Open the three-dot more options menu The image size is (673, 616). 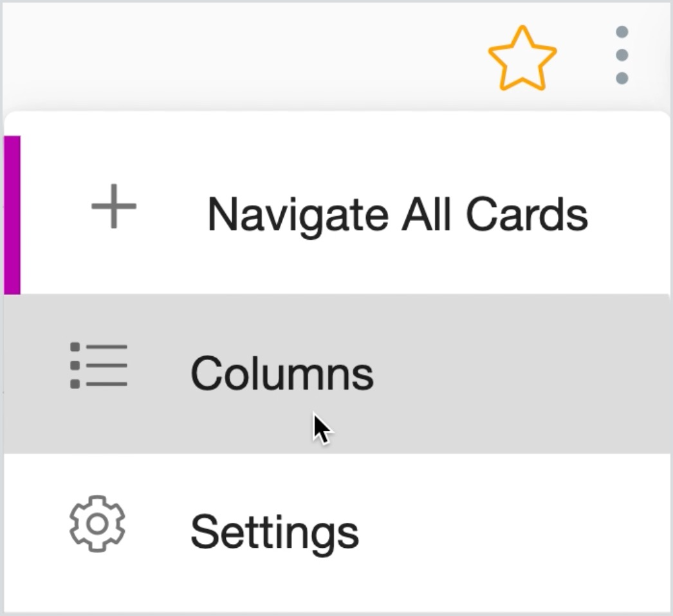click(622, 55)
